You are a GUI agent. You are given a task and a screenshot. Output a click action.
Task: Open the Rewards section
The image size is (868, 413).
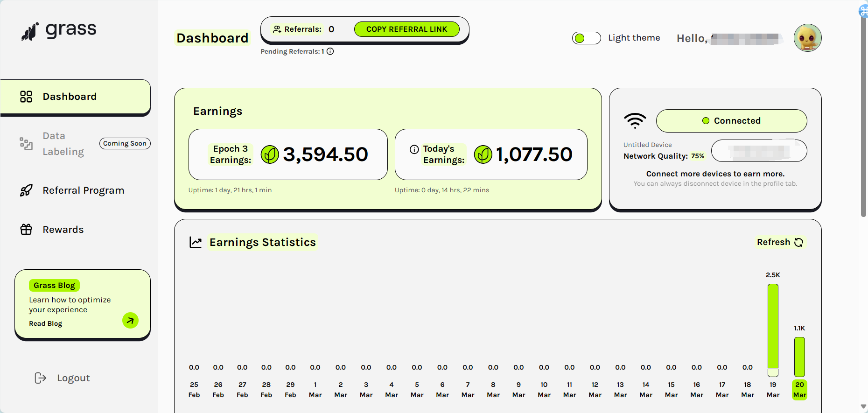tap(63, 230)
